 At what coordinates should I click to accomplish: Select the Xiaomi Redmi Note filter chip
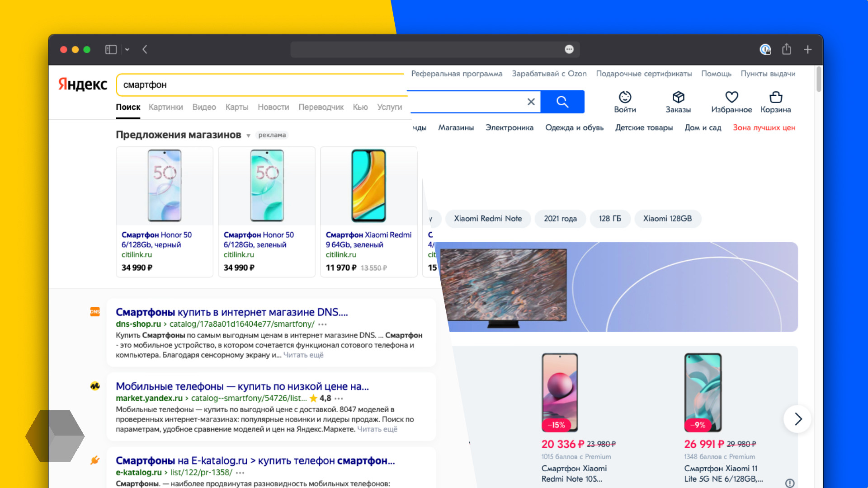pos(488,219)
